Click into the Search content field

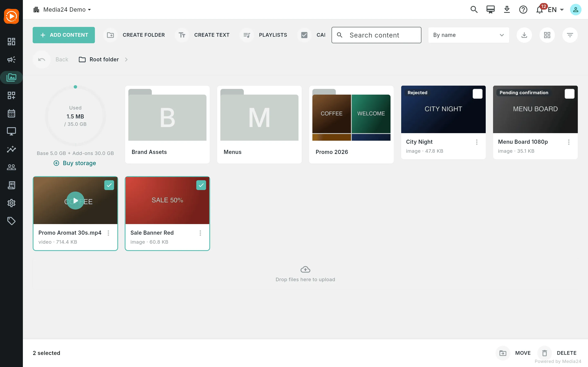[x=376, y=35]
